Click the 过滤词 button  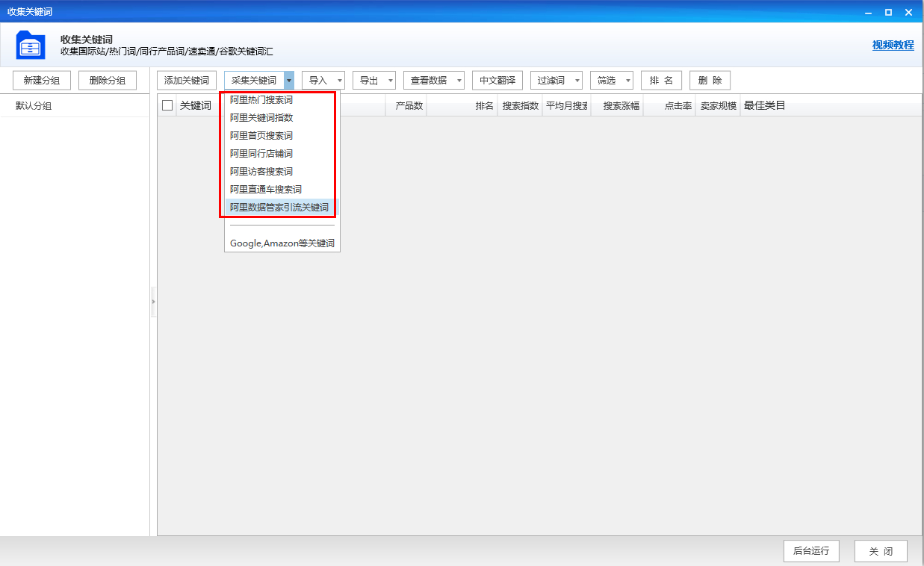point(551,81)
